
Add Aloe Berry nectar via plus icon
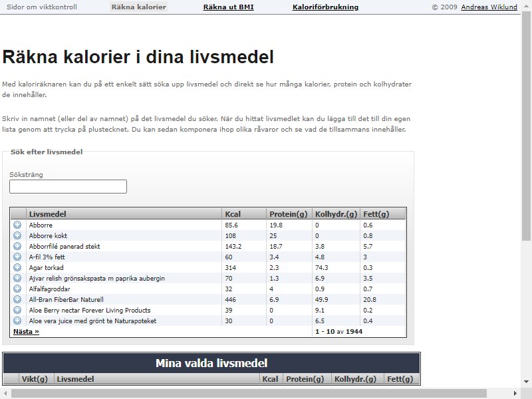pos(17,310)
